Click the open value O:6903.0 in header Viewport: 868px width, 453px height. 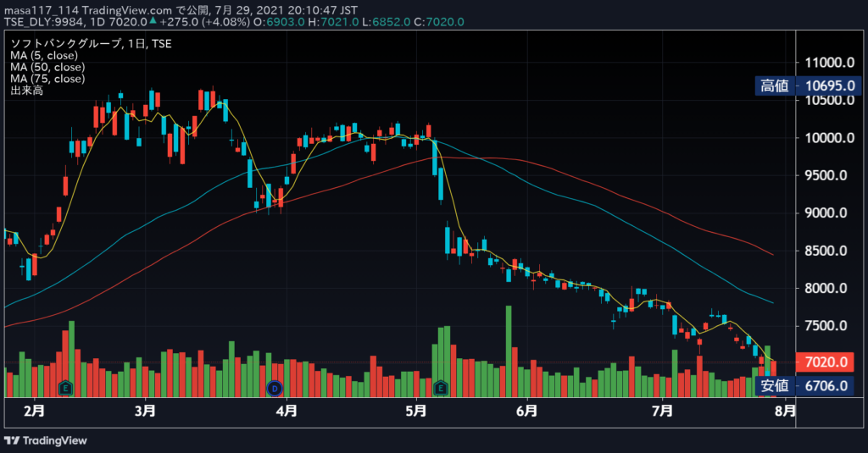pyautogui.click(x=279, y=22)
